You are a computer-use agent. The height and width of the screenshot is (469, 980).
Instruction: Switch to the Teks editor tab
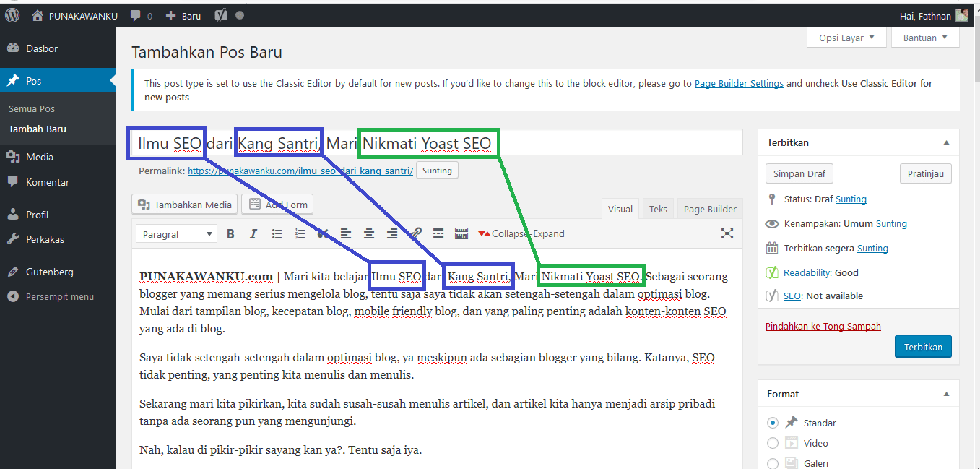[658, 209]
